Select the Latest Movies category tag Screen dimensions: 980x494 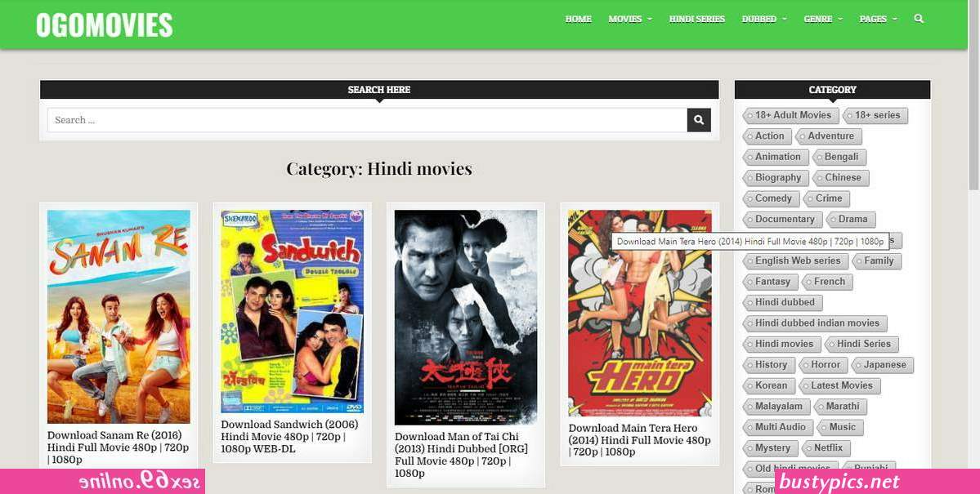click(840, 385)
